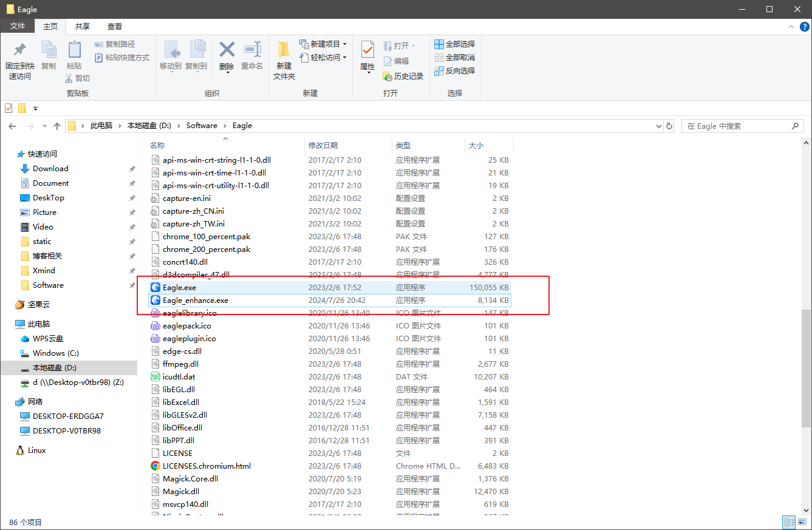The height and width of the screenshot is (530, 812).
Task: Click the Refresh button by address bar
Action: click(670, 126)
